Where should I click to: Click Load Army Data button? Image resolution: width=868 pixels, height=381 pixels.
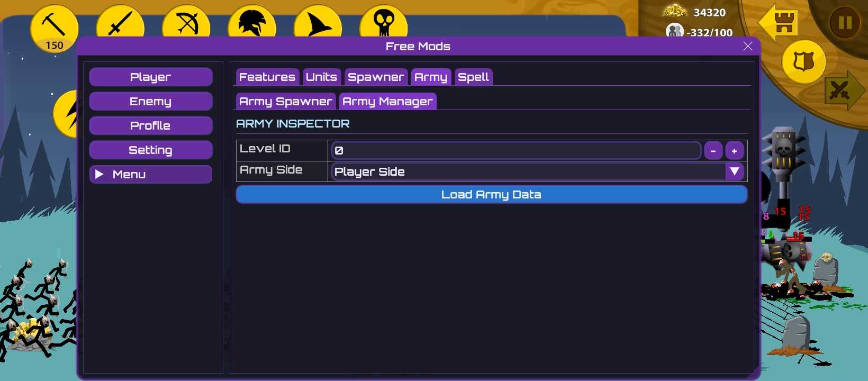(x=491, y=195)
